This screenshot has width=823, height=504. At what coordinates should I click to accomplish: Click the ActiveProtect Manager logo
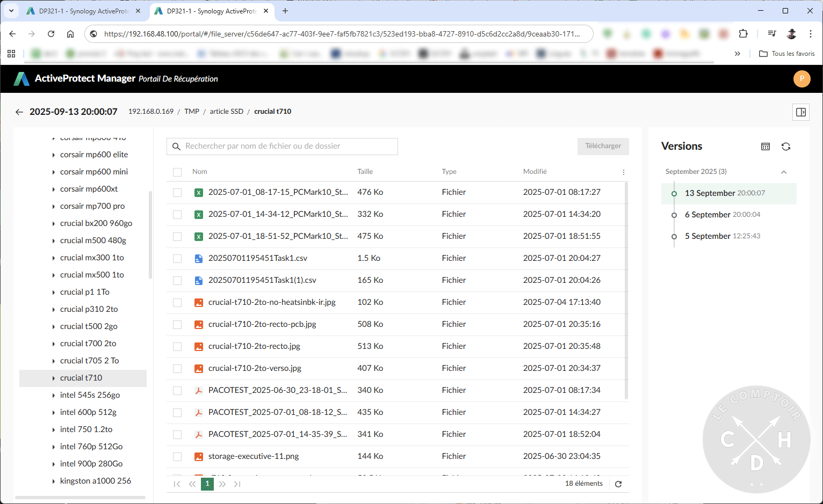(x=21, y=78)
